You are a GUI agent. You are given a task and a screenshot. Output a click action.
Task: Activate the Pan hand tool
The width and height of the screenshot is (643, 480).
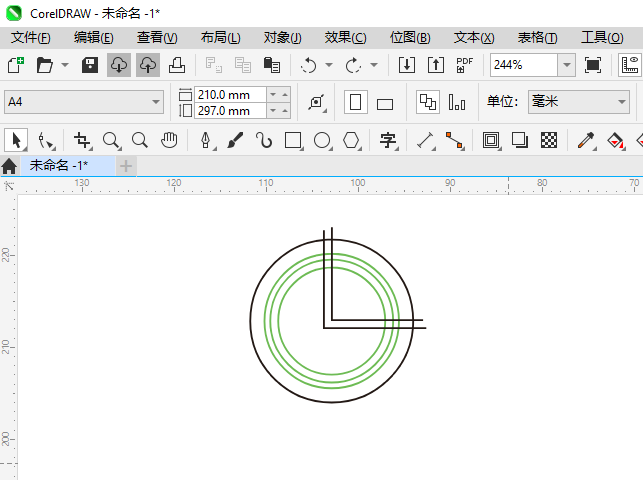click(170, 140)
